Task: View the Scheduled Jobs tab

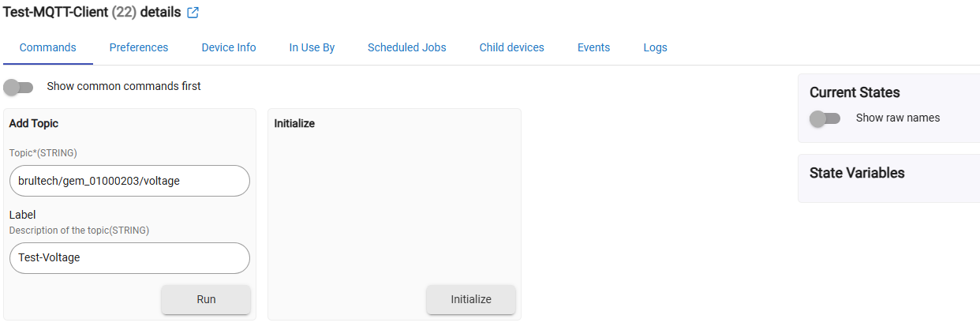Action: click(x=407, y=47)
